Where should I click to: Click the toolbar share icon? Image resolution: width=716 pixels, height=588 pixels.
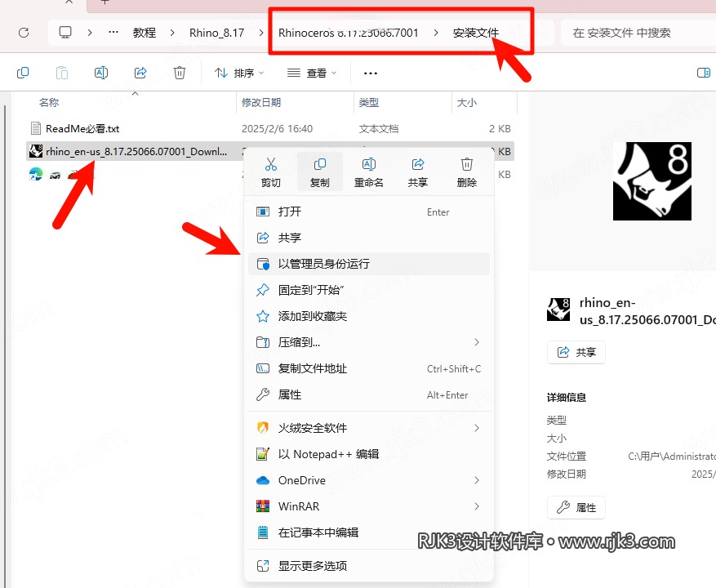pyautogui.click(x=140, y=73)
